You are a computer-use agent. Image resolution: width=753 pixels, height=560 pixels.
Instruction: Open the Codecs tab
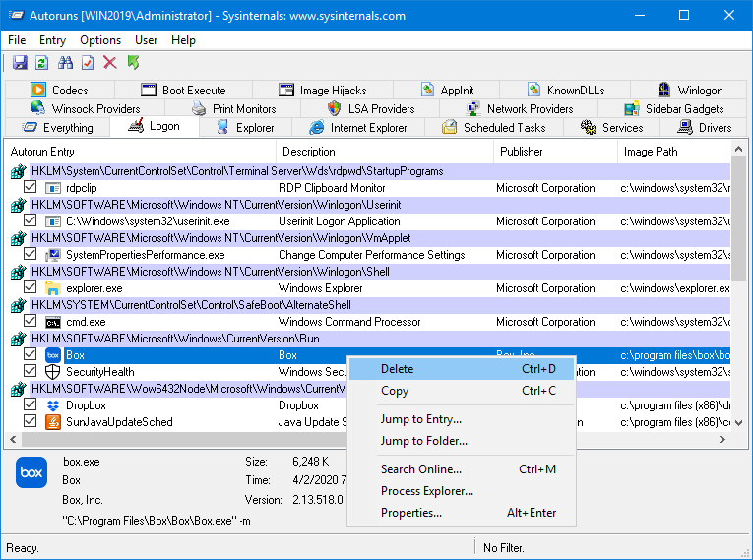point(60,91)
